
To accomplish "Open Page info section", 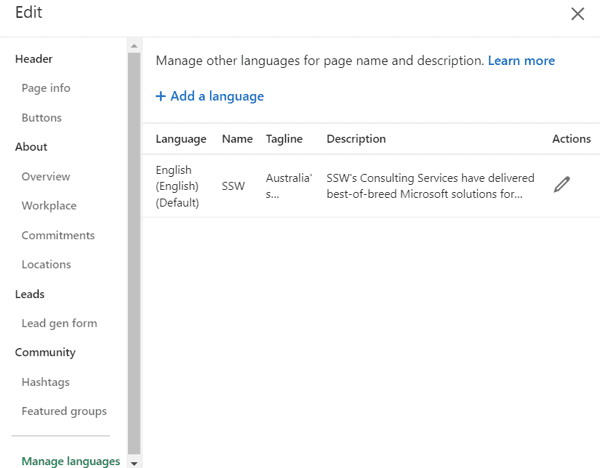I will click(x=46, y=88).
